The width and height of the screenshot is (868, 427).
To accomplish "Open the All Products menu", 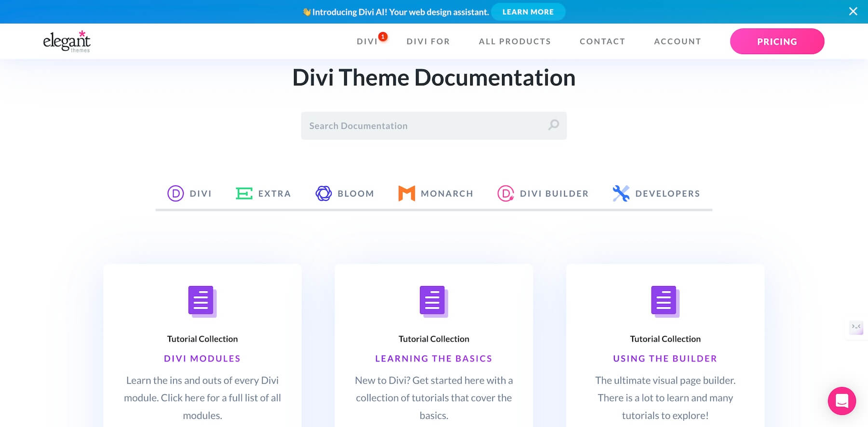I will (x=515, y=41).
